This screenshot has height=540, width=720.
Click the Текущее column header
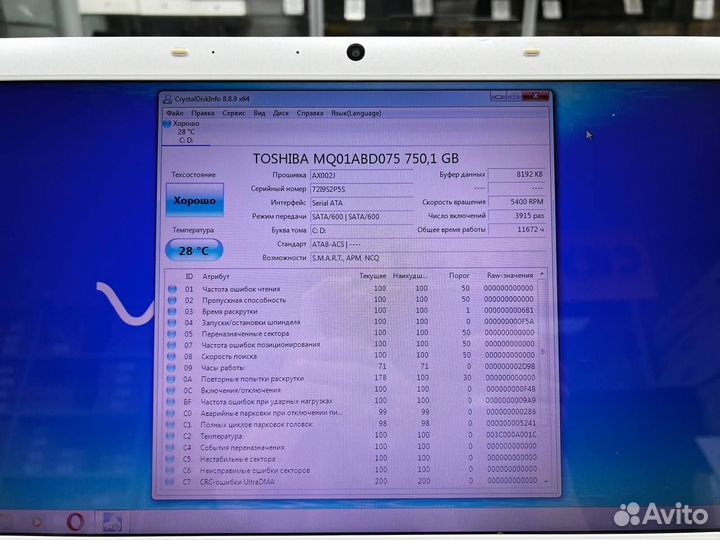pos(372,276)
